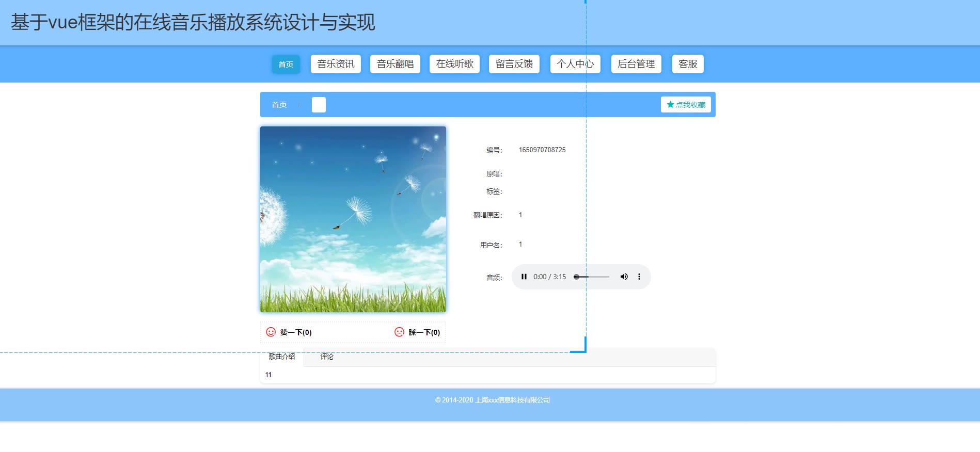Click the 首页 breadcrumb link
980x452 pixels.
pos(279,105)
